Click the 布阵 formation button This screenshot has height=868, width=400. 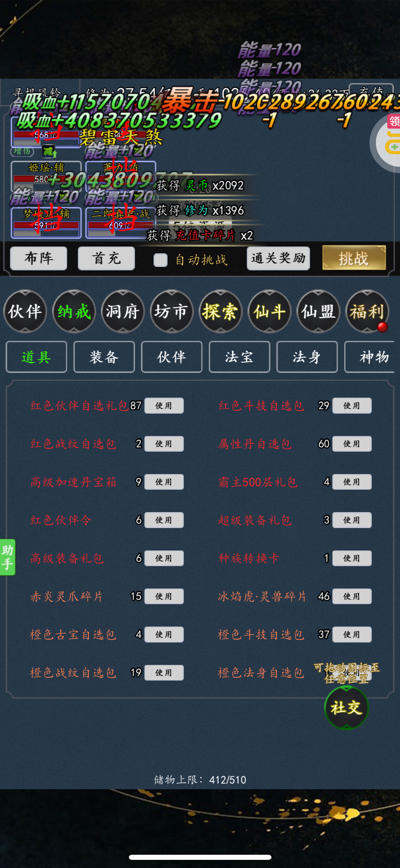click(x=39, y=258)
